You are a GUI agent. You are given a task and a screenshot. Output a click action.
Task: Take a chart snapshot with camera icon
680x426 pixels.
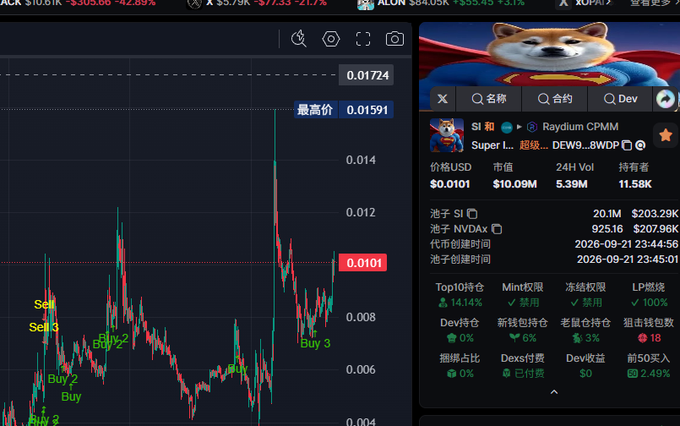[x=395, y=39]
